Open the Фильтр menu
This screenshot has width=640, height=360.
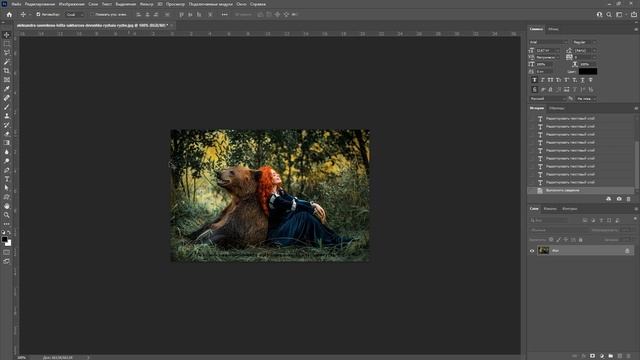click(x=147, y=4)
